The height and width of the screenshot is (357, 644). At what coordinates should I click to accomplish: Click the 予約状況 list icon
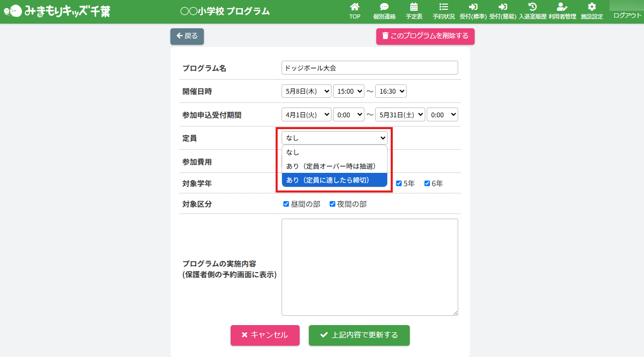coord(443,7)
